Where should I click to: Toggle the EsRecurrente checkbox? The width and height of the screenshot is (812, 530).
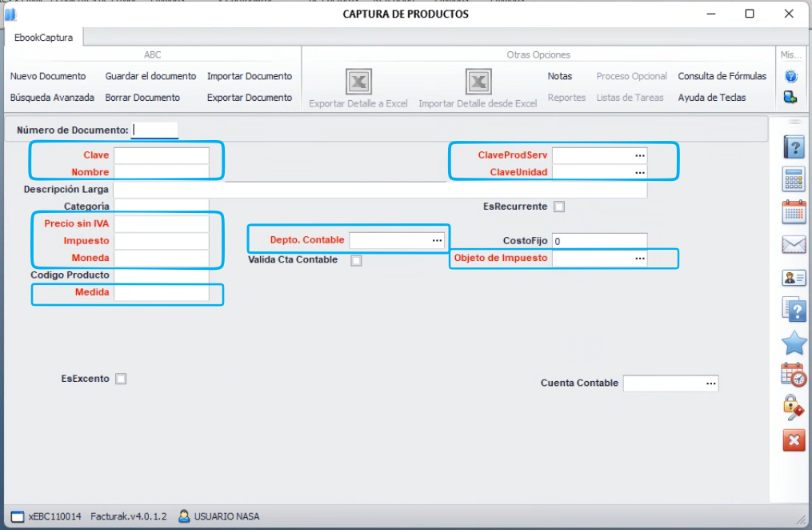[x=558, y=207]
